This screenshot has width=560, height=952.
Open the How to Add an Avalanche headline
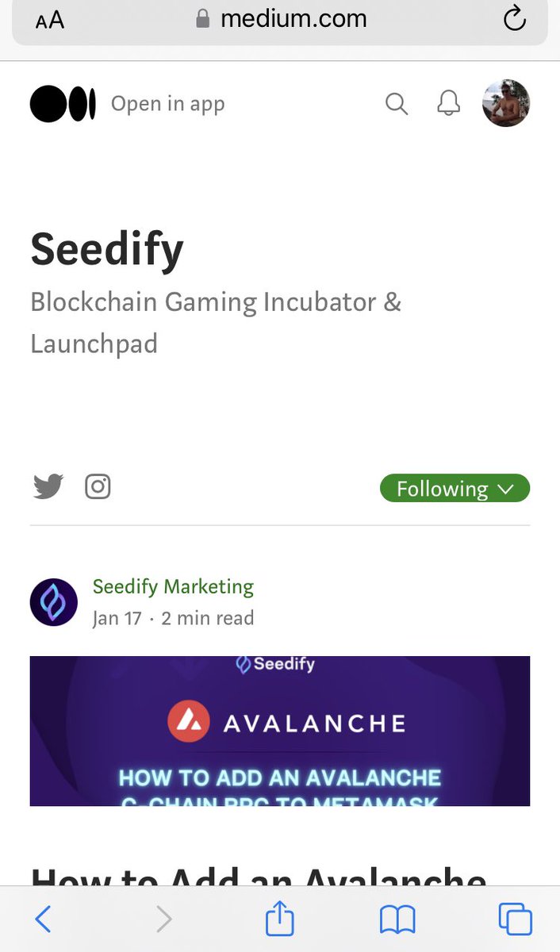pyautogui.click(x=259, y=877)
